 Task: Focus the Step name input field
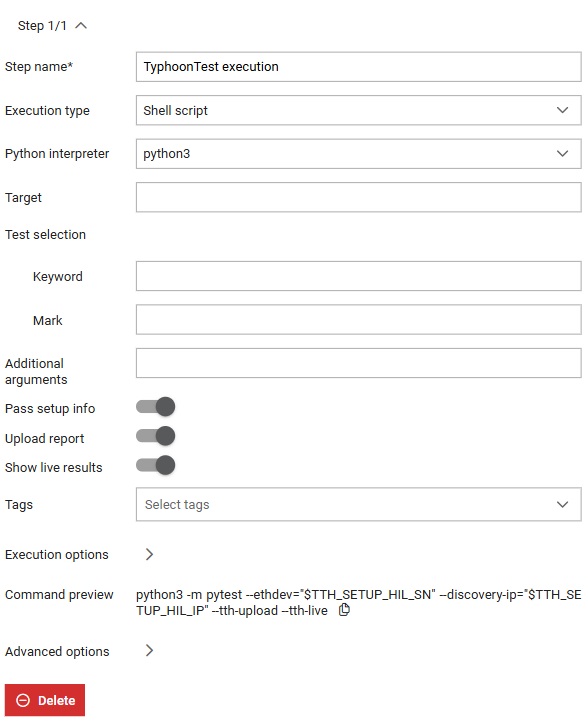tap(358, 67)
